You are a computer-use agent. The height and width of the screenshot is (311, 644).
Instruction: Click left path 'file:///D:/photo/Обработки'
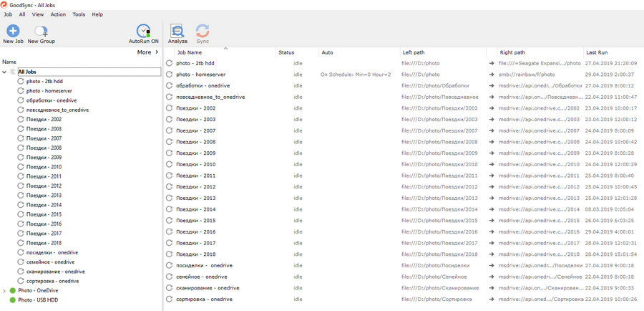[435, 85]
